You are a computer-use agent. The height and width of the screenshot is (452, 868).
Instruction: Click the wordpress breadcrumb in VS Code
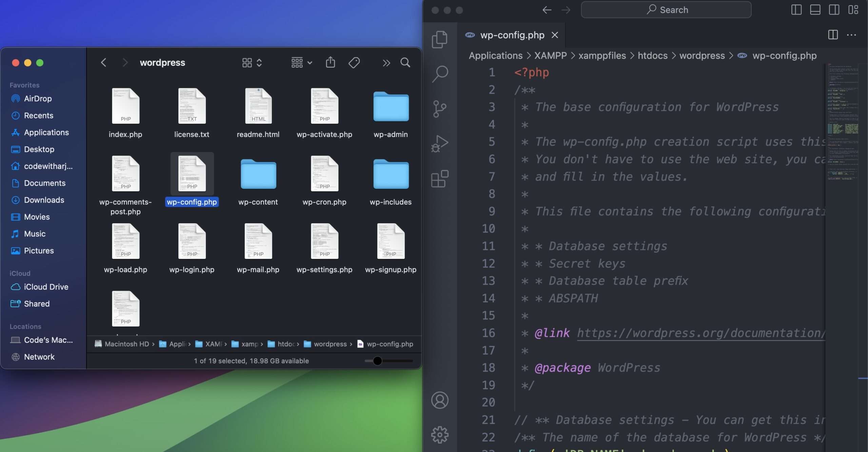coord(702,56)
